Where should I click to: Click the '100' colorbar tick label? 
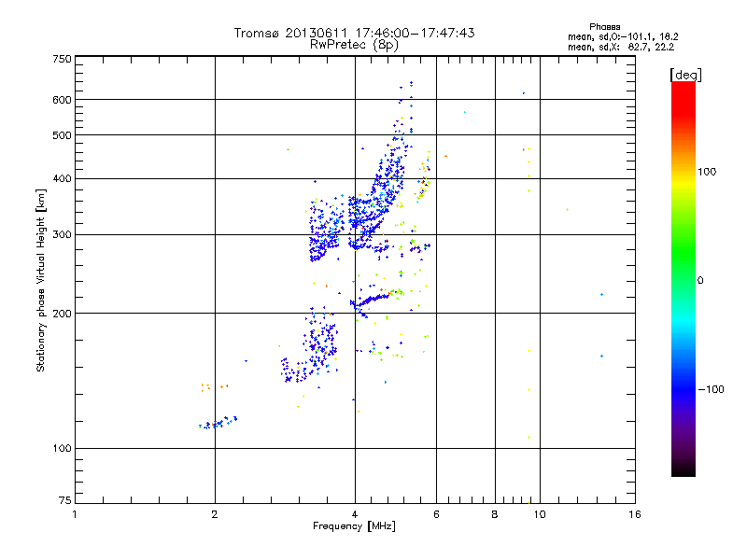(x=707, y=172)
